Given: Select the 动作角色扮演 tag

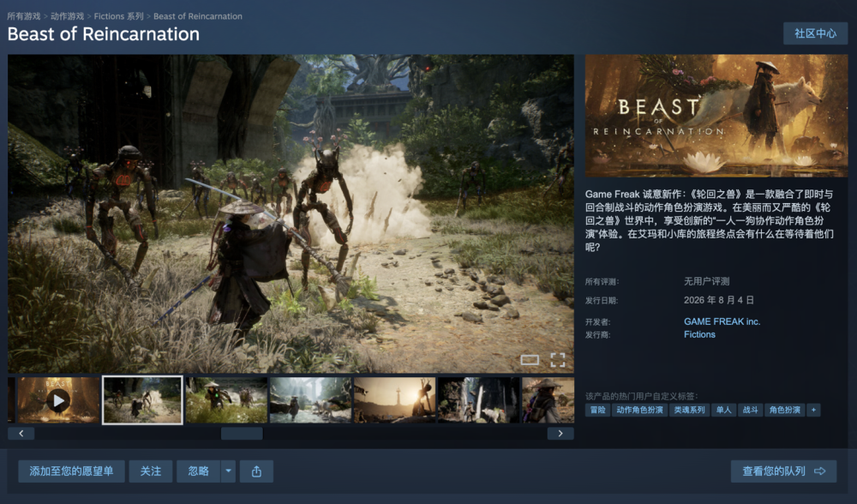Looking at the screenshot, I should pos(639,410).
